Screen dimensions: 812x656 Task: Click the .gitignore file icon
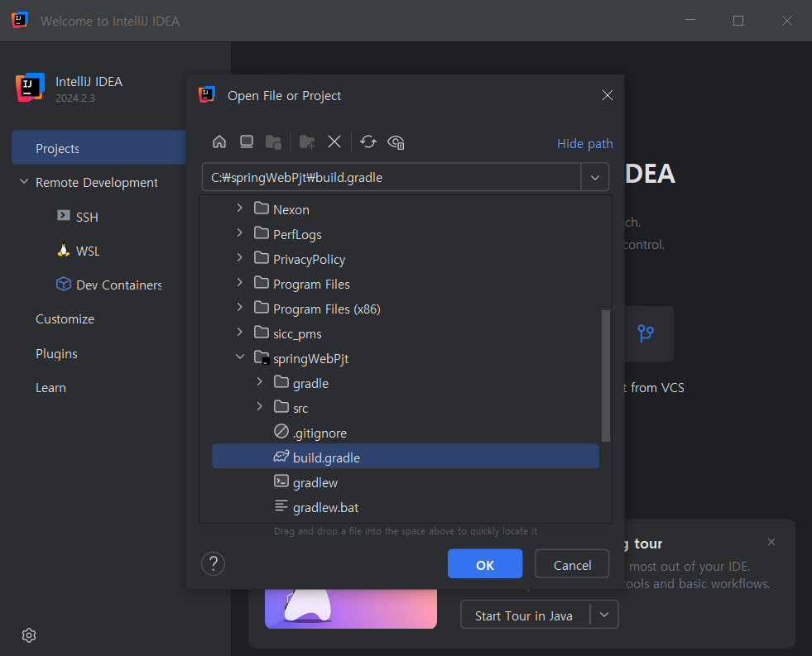point(281,431)
